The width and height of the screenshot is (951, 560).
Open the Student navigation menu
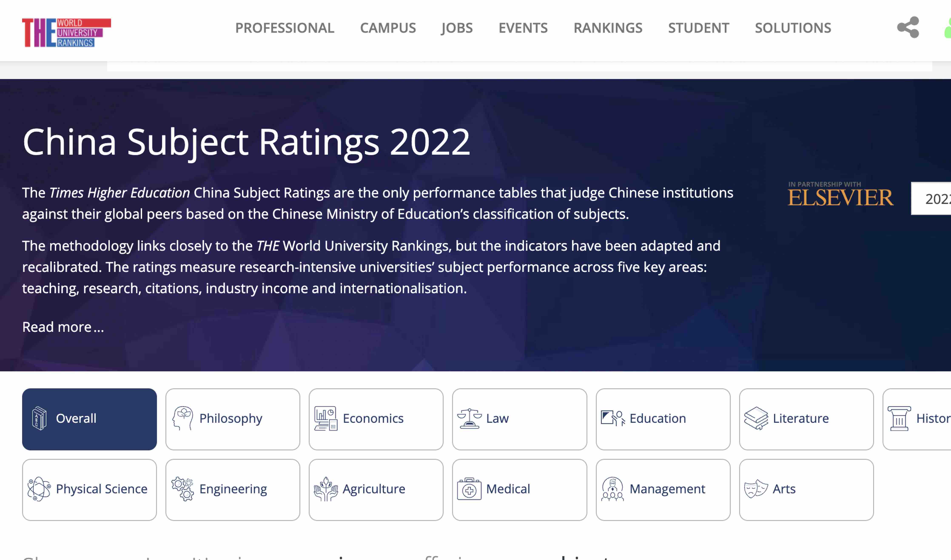698,28
